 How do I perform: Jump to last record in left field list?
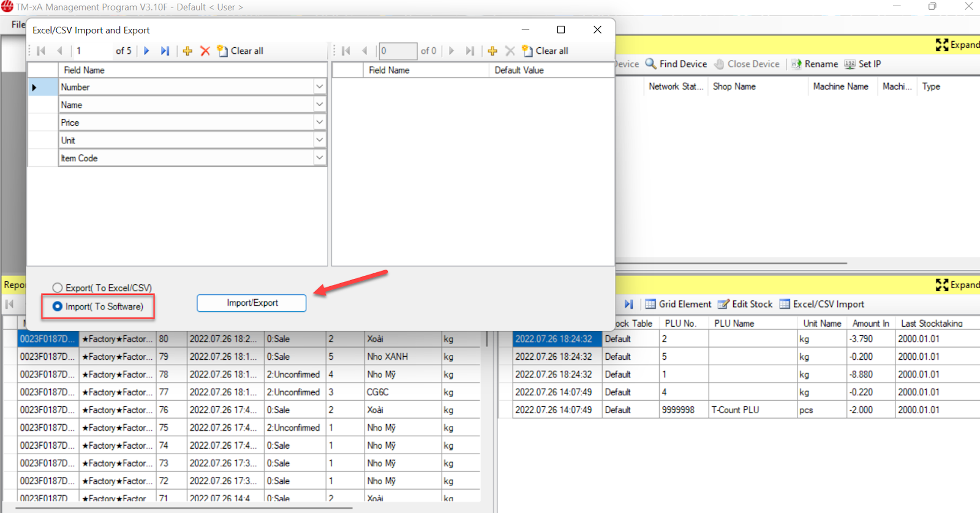(165, 51)
